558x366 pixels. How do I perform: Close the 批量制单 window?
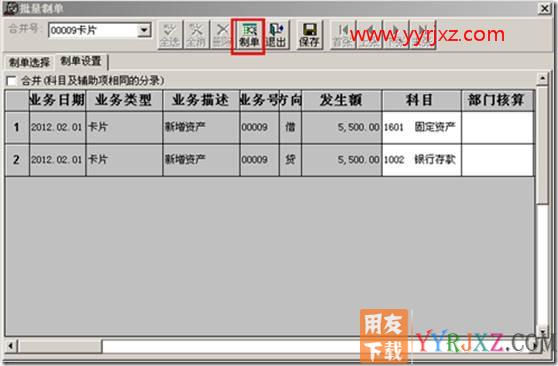tap(544, 9)
